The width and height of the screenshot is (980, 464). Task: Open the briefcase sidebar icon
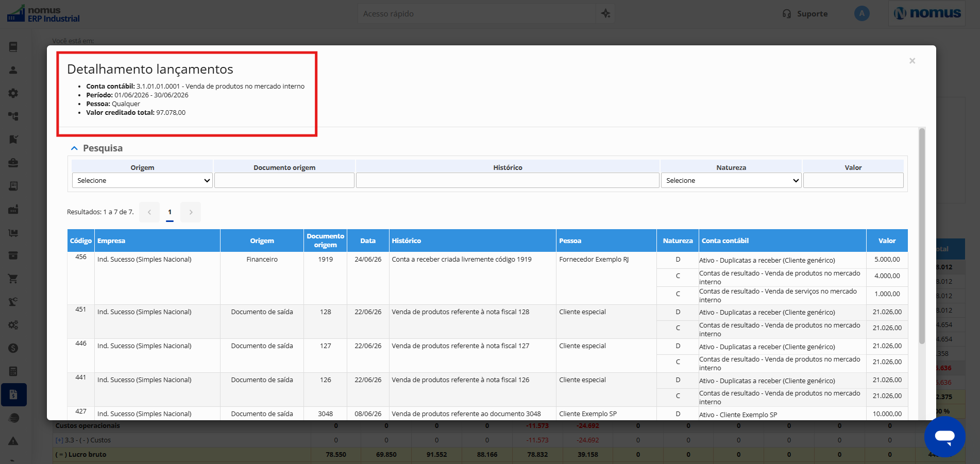[13, 163]
